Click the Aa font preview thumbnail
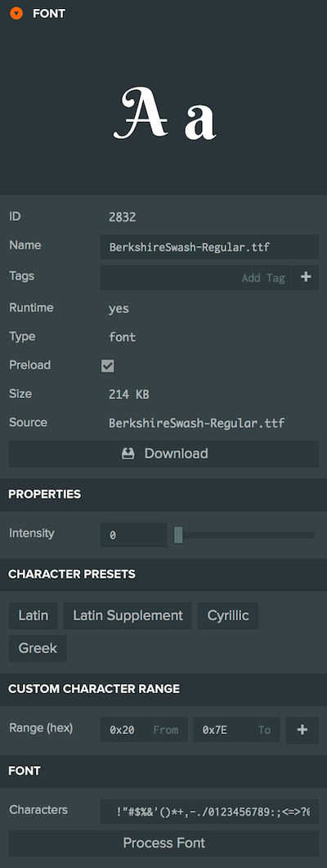 (x=164, y=113)
